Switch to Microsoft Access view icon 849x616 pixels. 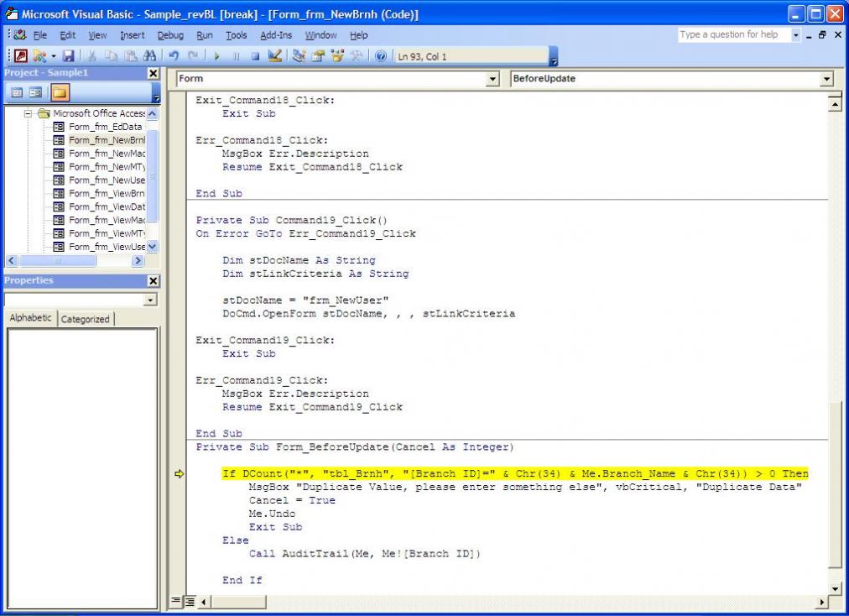pyautogui.click(x=18, y=57)
